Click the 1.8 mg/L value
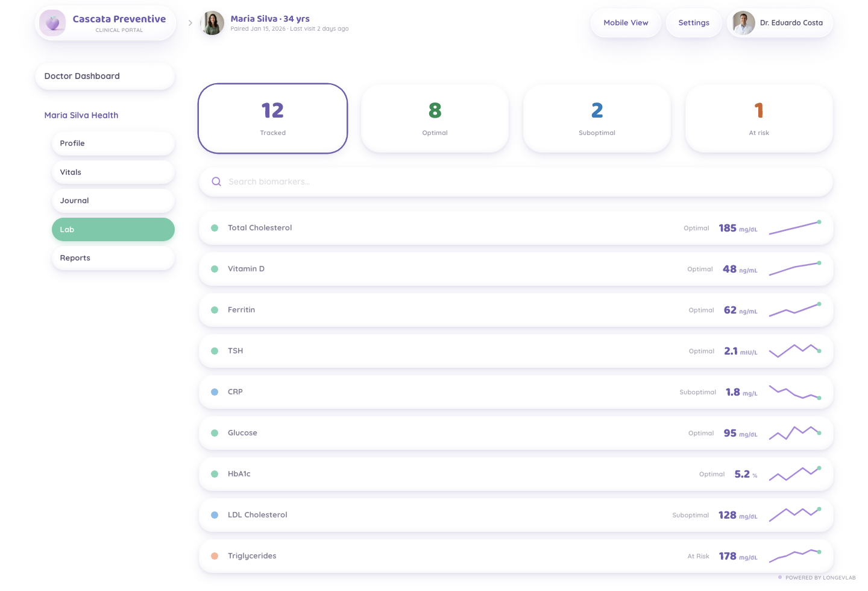This screenshot has width=868, height=591. click(741, 392)
